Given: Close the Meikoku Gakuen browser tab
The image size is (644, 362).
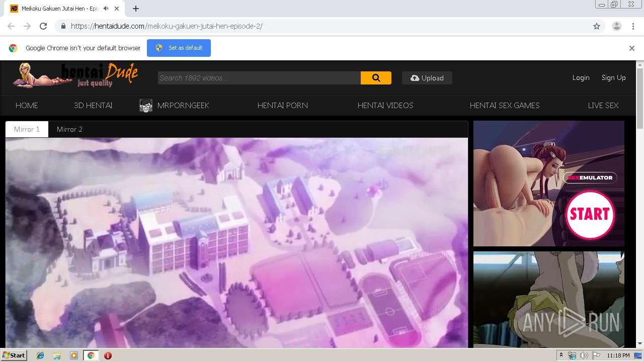Looking at the screenshot, I should pos(118,9).
